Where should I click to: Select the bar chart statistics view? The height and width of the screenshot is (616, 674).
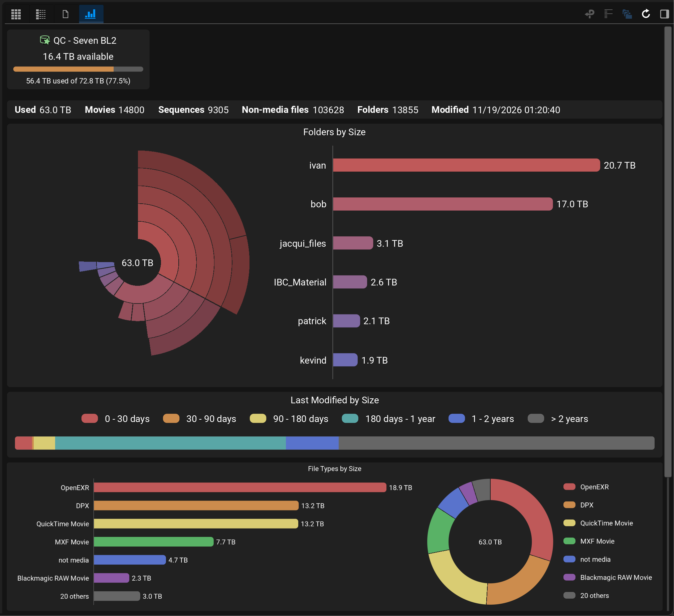pos(91,14)
